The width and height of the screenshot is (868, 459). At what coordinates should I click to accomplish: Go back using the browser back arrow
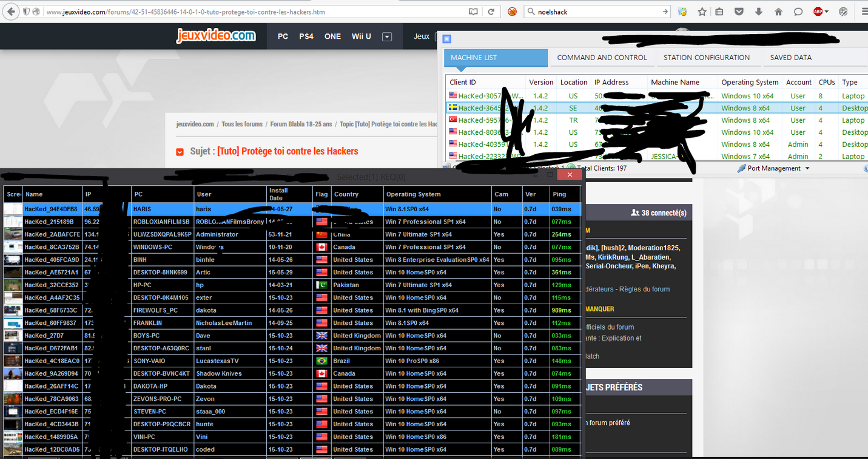point(10,12)
